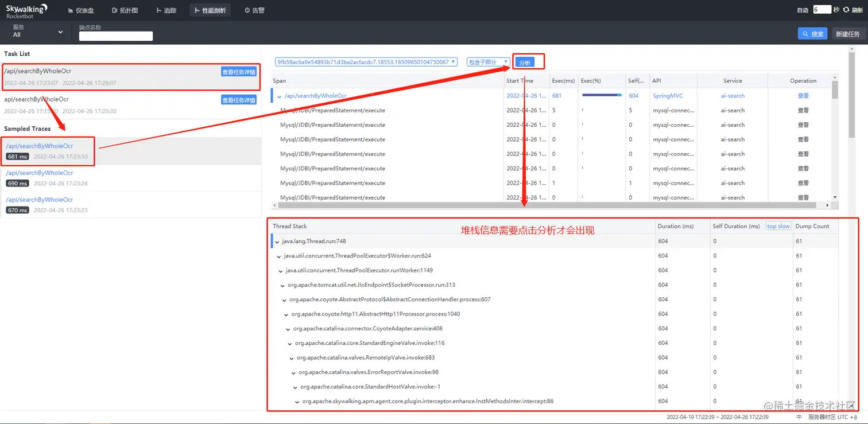Click the 中 language switch
The height and width of the screenshot is (424, 868).
799,417
